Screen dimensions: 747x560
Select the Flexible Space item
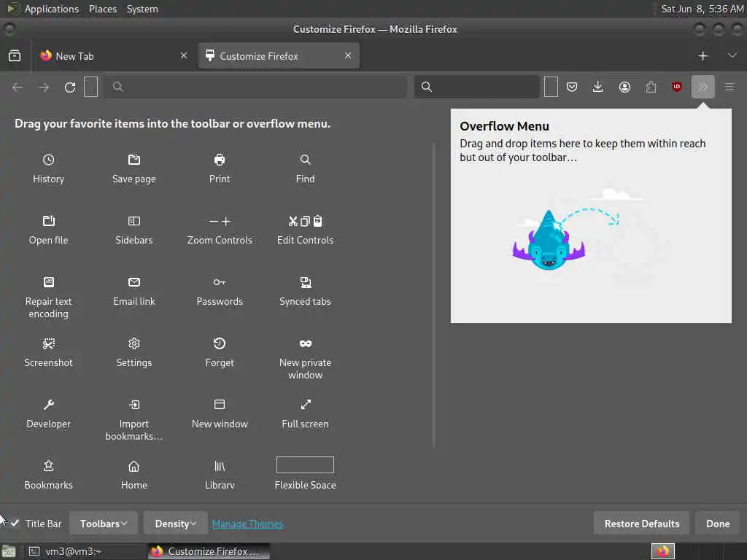[305, 473]
